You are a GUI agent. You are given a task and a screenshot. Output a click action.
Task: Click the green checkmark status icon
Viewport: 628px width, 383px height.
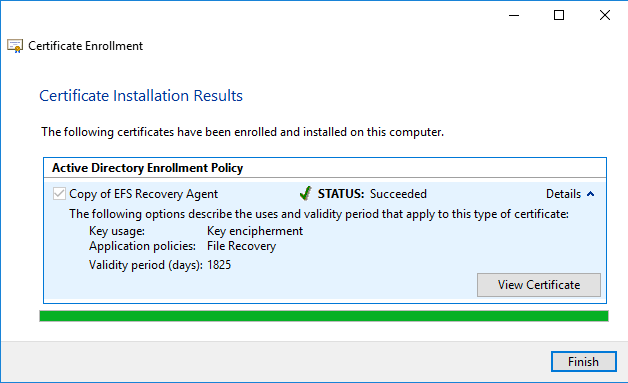305,194
